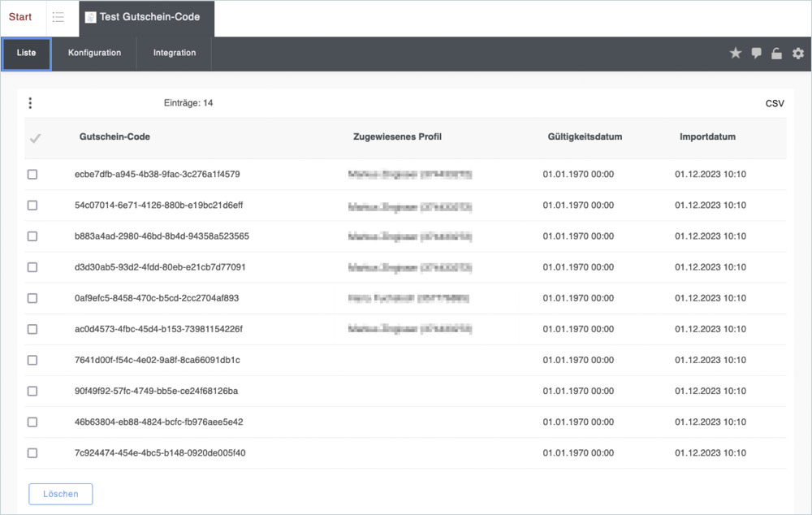812x515 pixels.
Task: Select checkbox for b883a4ad-2980-46bd-8b4d-94358a523565
Action: [x=32, y=236]
